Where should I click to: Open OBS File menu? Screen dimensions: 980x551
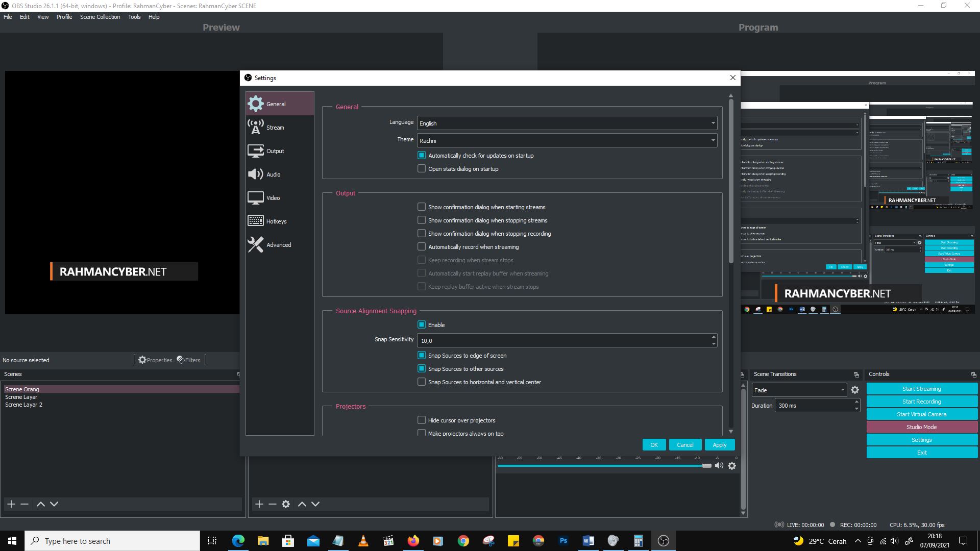(x=8, y=16)
